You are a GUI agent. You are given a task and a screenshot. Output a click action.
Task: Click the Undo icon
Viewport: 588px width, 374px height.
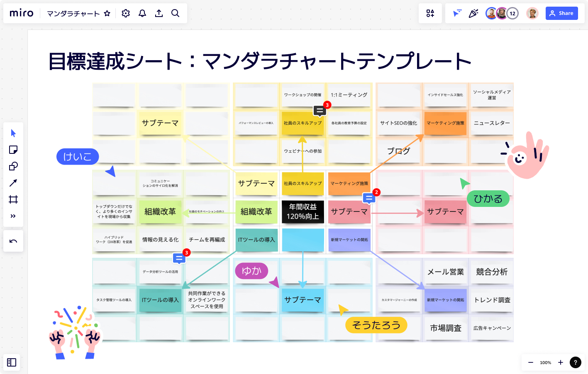pyautogui.click(x=13, y=240)
